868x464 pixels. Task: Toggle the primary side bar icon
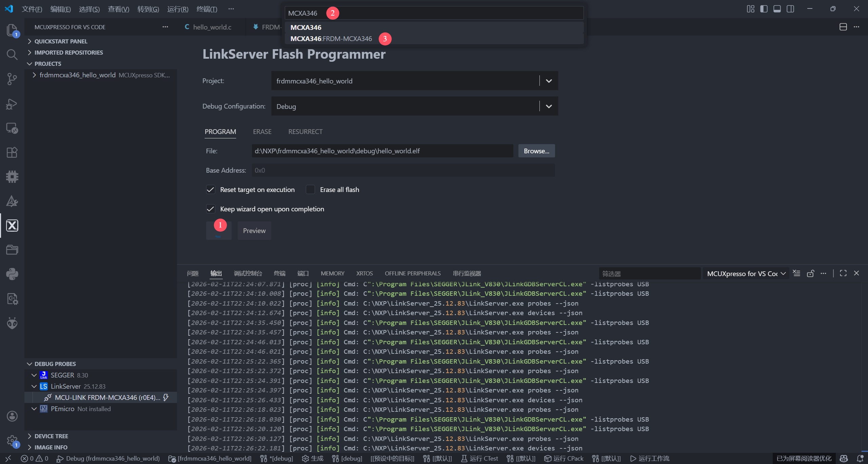(x=764, y=9)
